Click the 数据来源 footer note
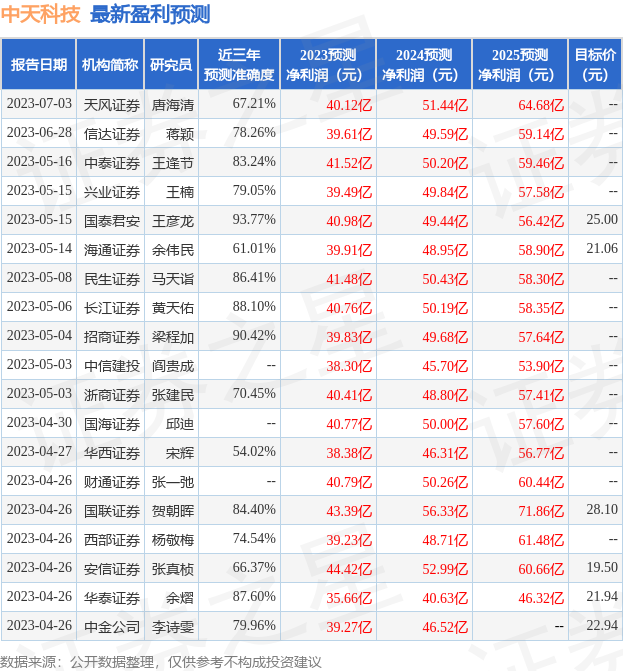Screen dimensions: 623x671 click(x=160, y=662)
